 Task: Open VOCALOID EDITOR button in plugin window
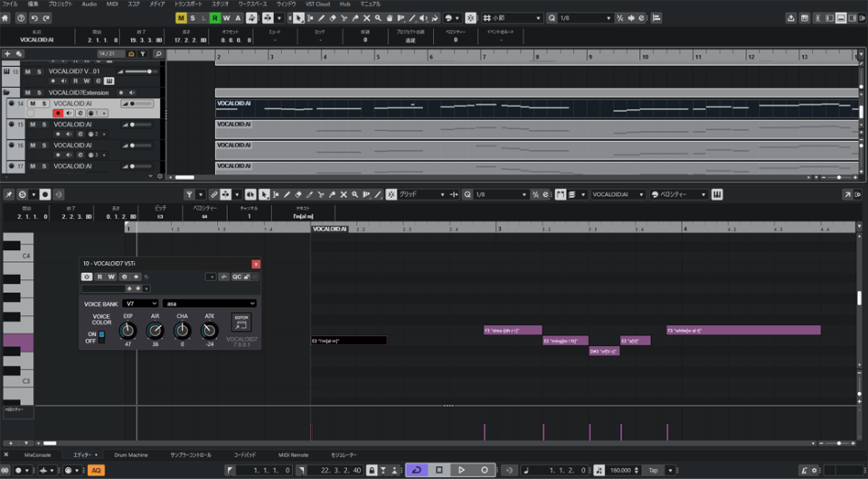241,323
